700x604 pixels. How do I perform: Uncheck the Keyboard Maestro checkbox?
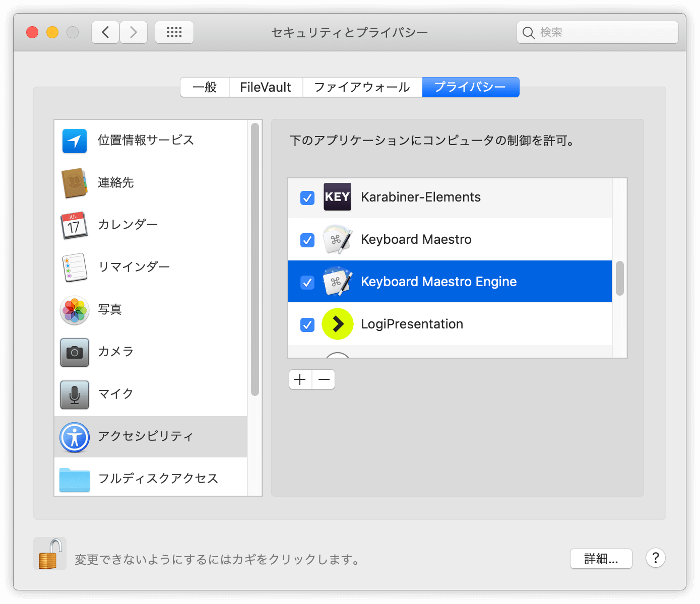[x=307, y=240]
